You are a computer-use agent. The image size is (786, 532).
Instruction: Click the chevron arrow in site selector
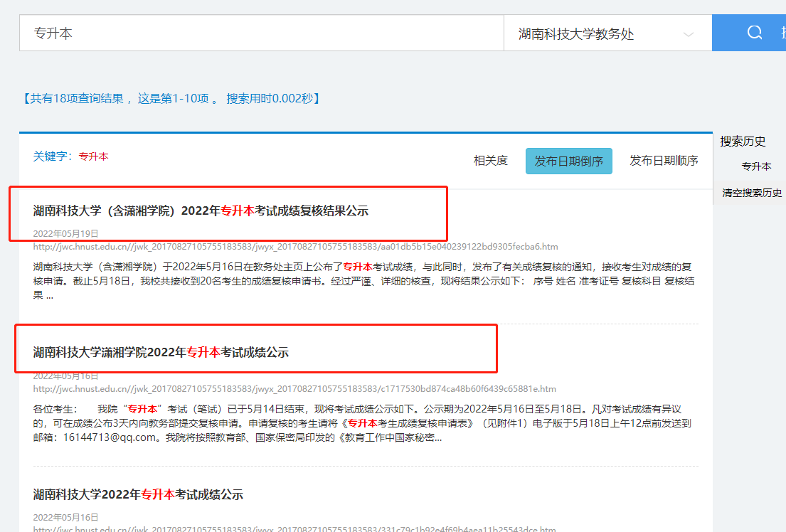coord(688,34)
